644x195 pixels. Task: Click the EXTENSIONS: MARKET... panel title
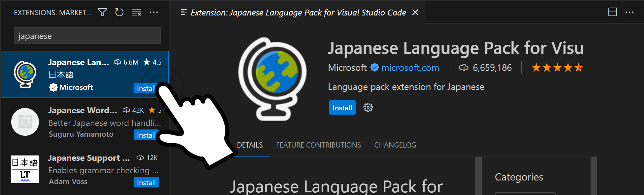click(53, 13)
